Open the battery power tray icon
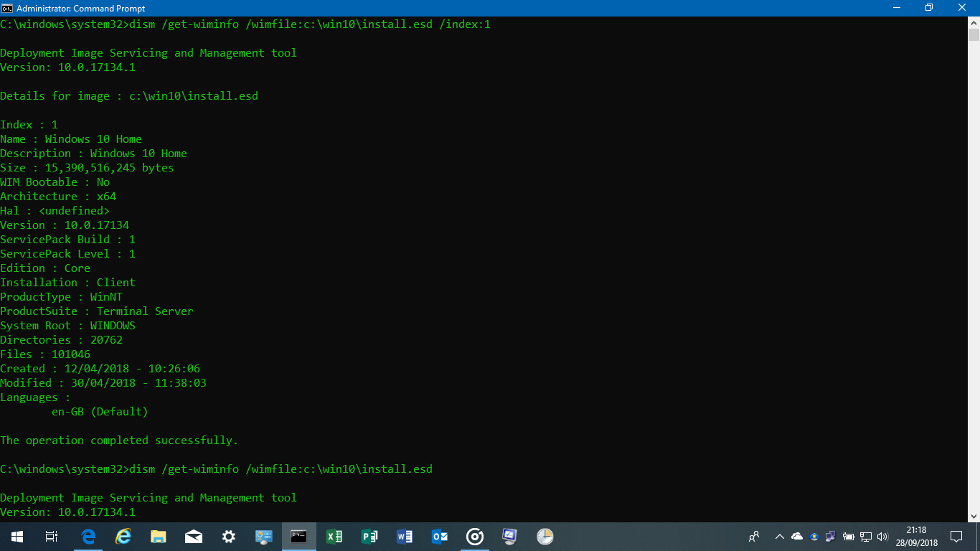 848,537
